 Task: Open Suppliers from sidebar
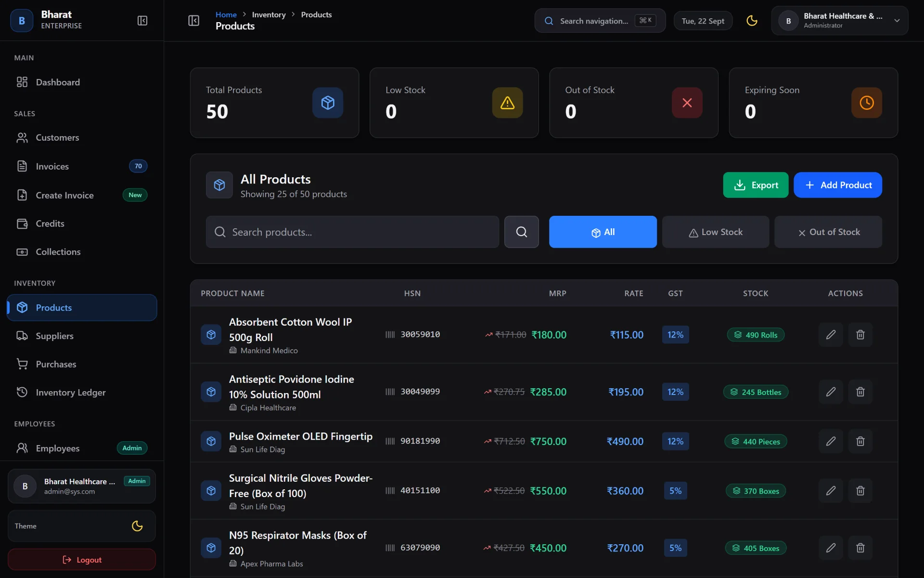tap(82, 336)
